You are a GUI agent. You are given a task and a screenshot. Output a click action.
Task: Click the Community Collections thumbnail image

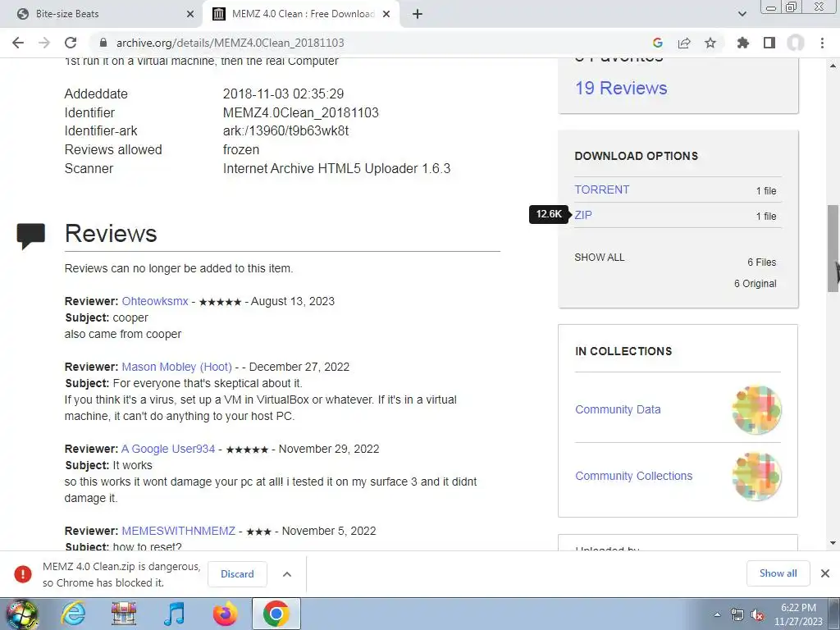pyautogui.click(x=756, y=477)
